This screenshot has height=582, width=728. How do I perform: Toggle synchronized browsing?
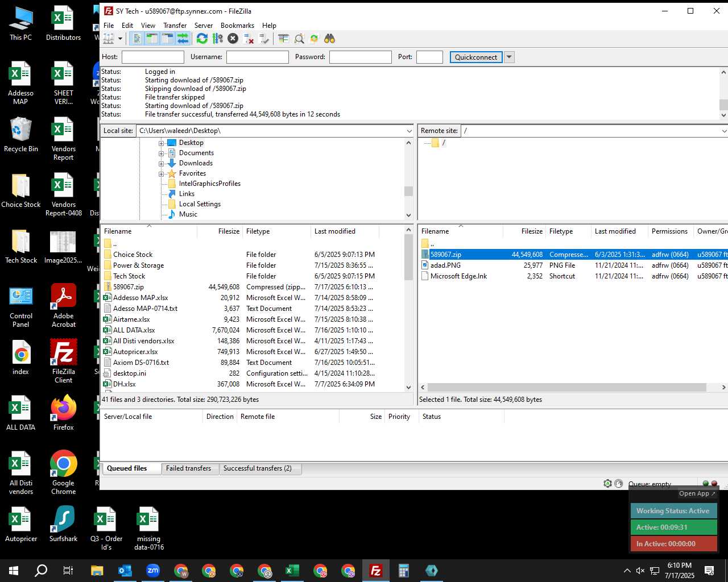tap(314, 39)
